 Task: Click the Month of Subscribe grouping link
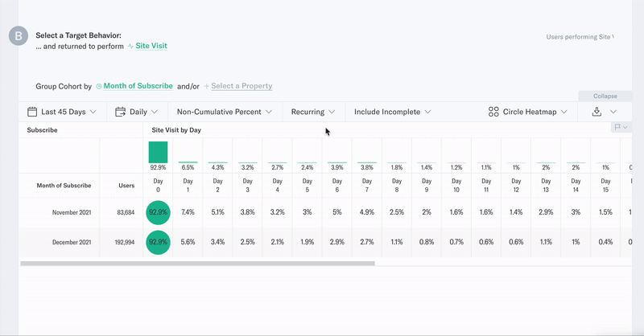pos(138,86)
